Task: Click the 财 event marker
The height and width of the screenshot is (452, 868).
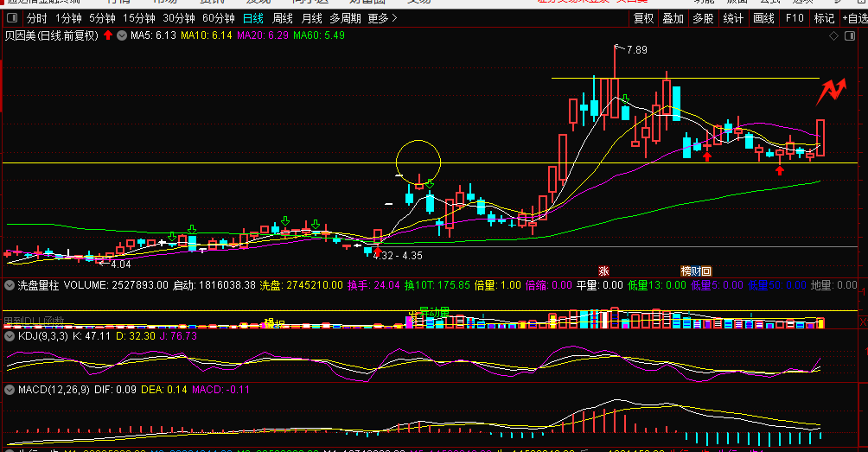Action: (x=696, y=271)
